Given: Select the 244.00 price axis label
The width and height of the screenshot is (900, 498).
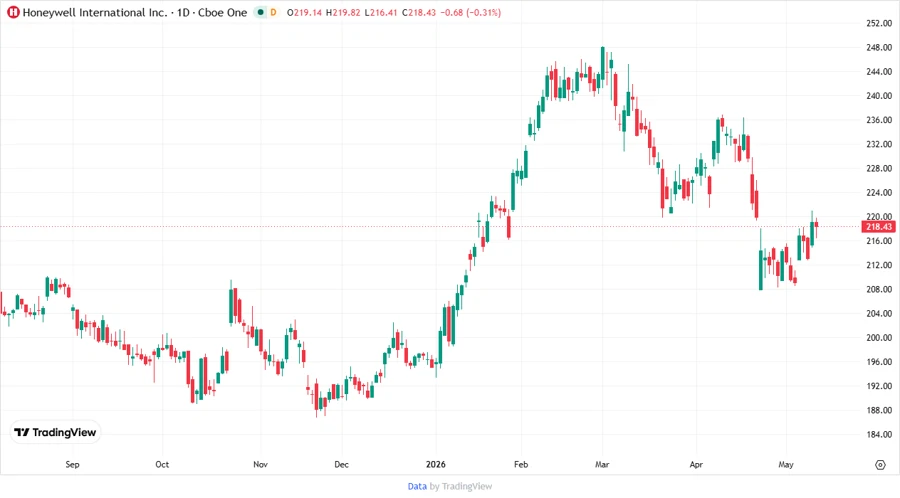Looking at the screenshot, I should coord(879,72).
